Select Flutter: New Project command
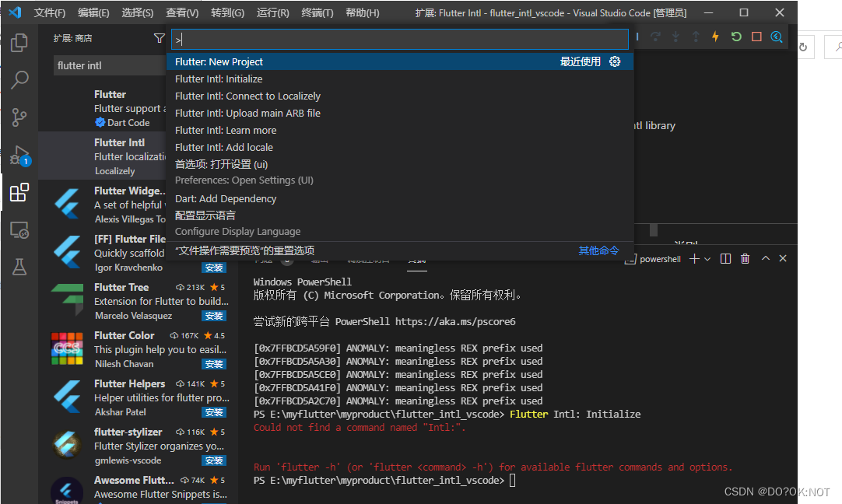Screen dimensions: 842x504 pos(400,61)
